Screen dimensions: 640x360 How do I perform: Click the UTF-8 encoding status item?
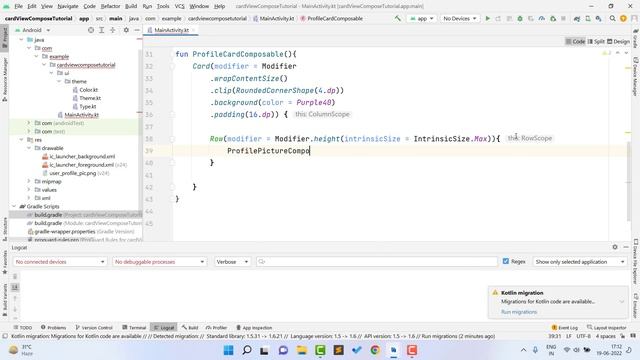pyautogui.click(x=583, y=336)
